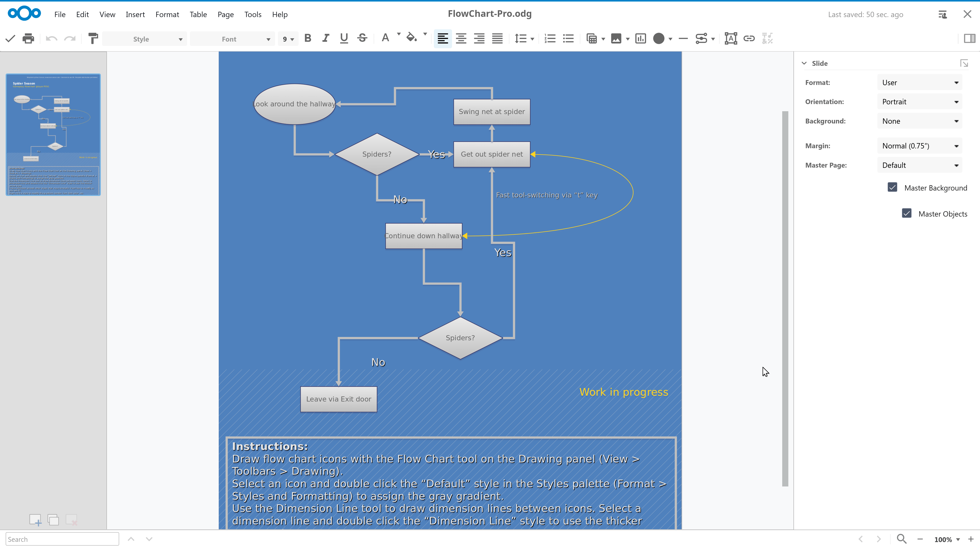Click the zoom in plus button

[971, 539]
